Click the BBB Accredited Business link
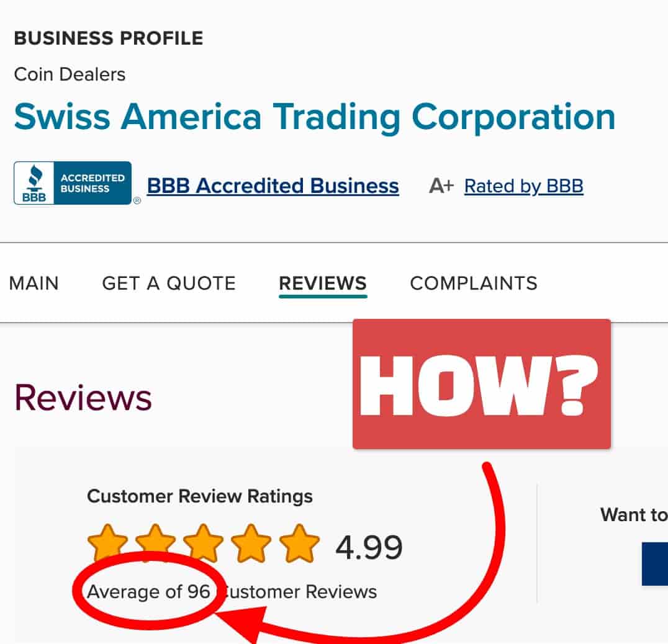668x644 pixels. pos(273,186)
